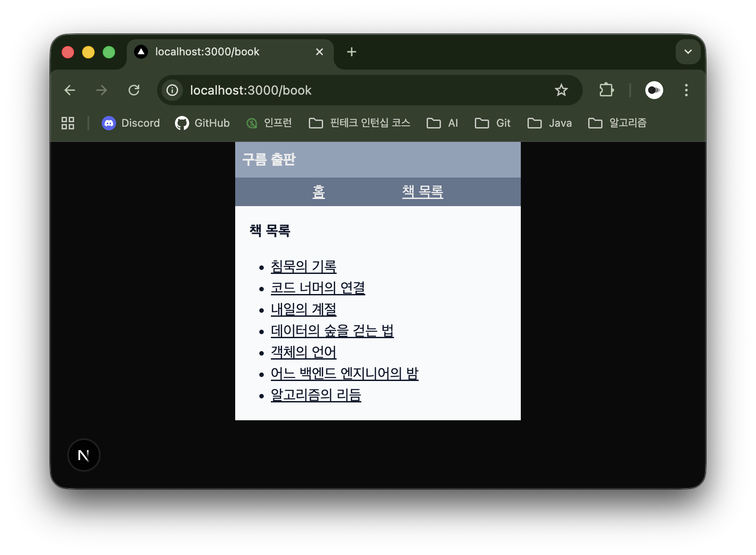This screenshot has height=555, width=756.
Task: Click the address bar URL field
Action: pyautogui.click(x=357, y=90)
